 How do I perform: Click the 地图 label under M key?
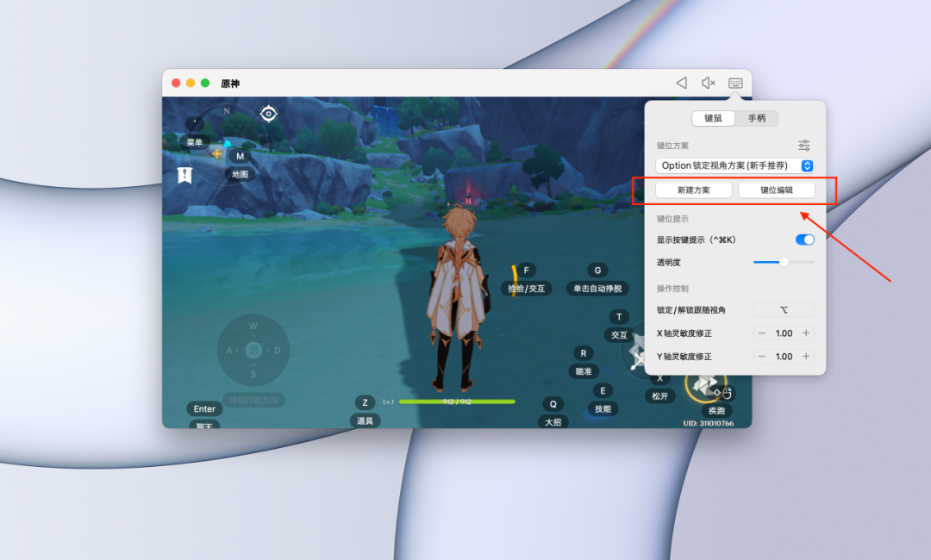[x=240, y=174]
